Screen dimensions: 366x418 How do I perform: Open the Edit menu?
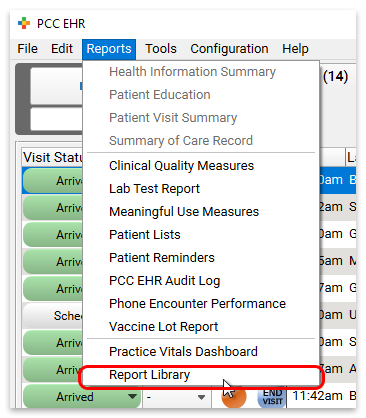(x=62, y=49)
